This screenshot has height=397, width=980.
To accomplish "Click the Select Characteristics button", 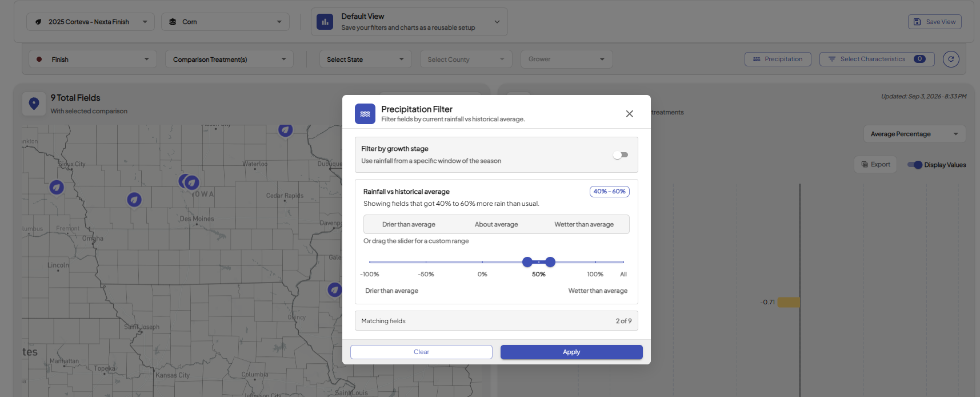I will click(877, 59).
